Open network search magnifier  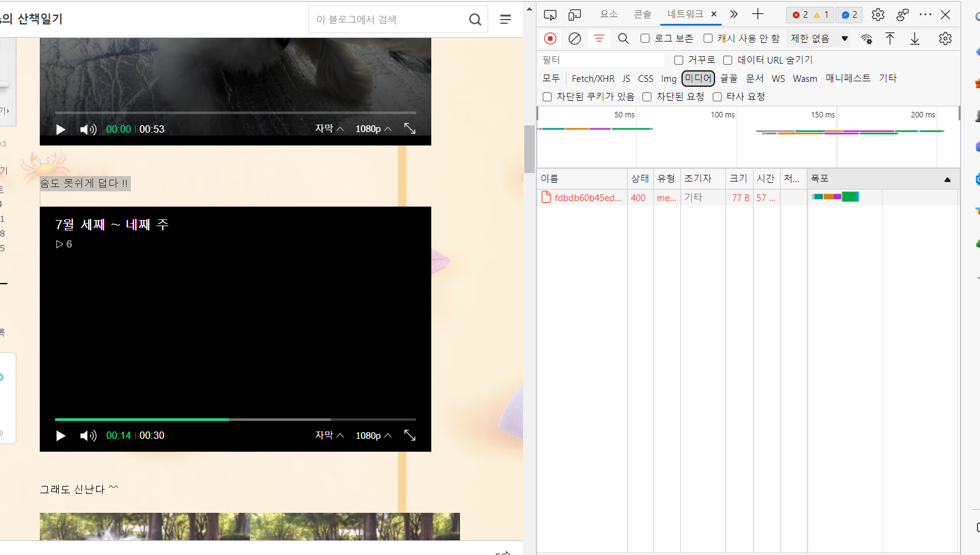coord(623,39)
